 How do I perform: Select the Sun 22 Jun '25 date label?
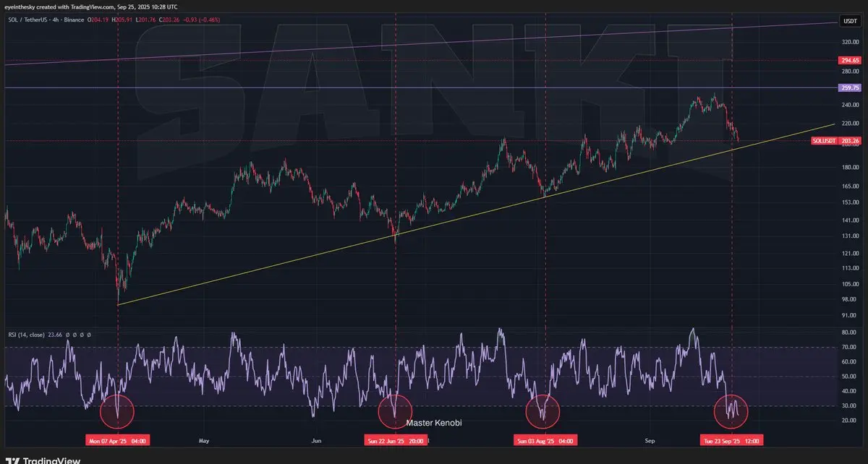pos(396,439)
